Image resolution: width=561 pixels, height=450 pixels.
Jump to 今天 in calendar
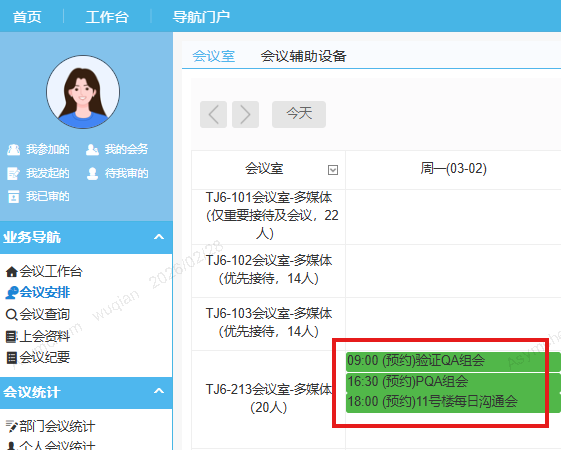tap(299, 114)
